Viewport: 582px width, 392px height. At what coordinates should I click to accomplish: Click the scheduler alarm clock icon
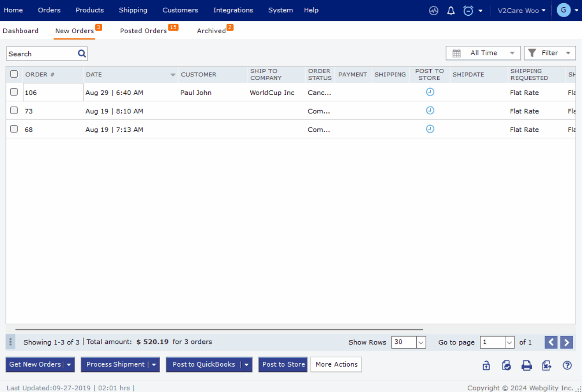click(x=468, y=11)
